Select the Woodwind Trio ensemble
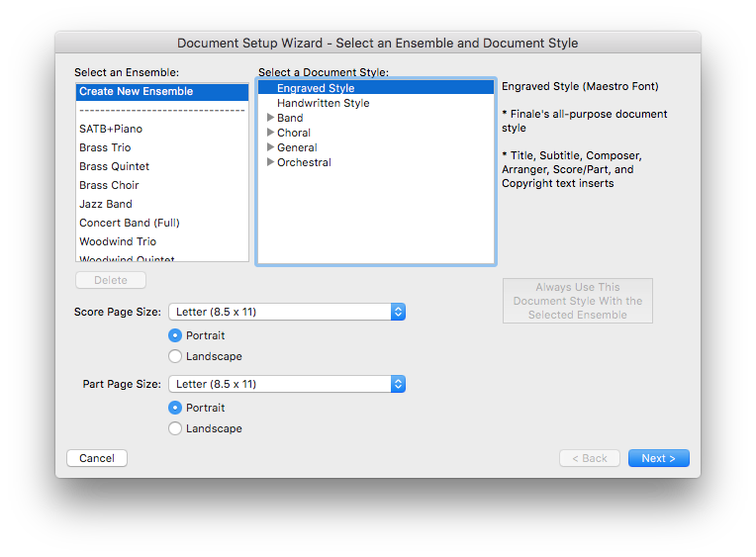Viewport: 756px width, 557px height. (162, 241)
